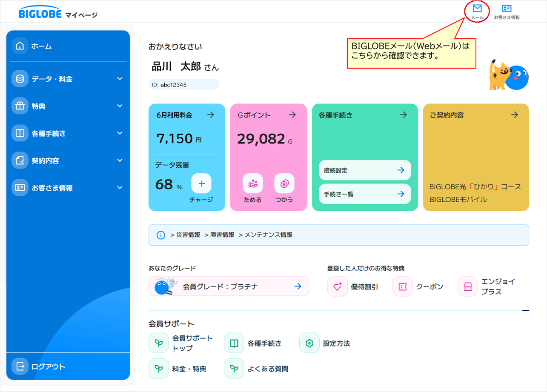Screen dimensions: 547x392
Task: Click the エンジョイプラス shop icon
Action: coord(468,286)
